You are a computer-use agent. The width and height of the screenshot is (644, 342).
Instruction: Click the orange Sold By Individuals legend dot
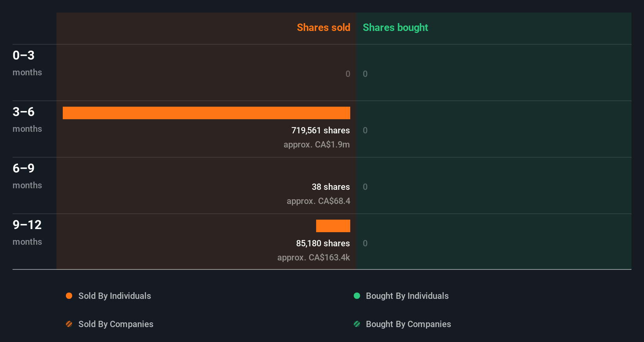[69, 296]
